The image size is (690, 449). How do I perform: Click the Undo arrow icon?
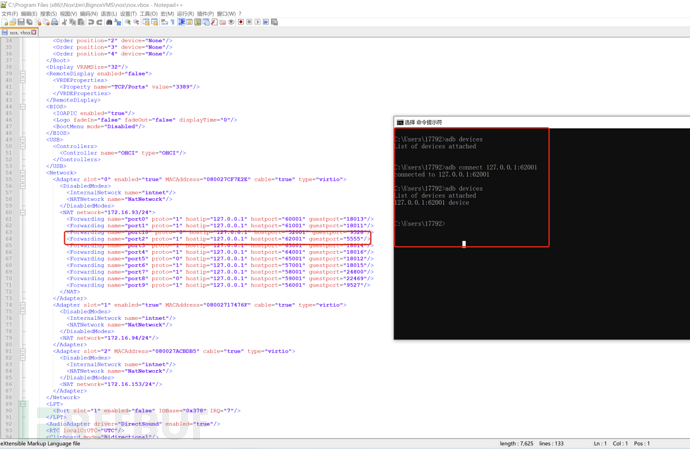(x=91, y=22)
